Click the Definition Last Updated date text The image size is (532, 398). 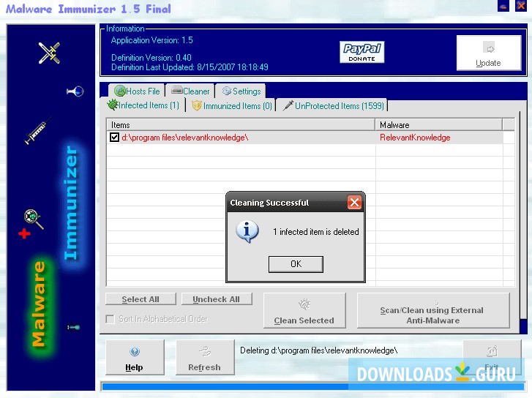190,67
